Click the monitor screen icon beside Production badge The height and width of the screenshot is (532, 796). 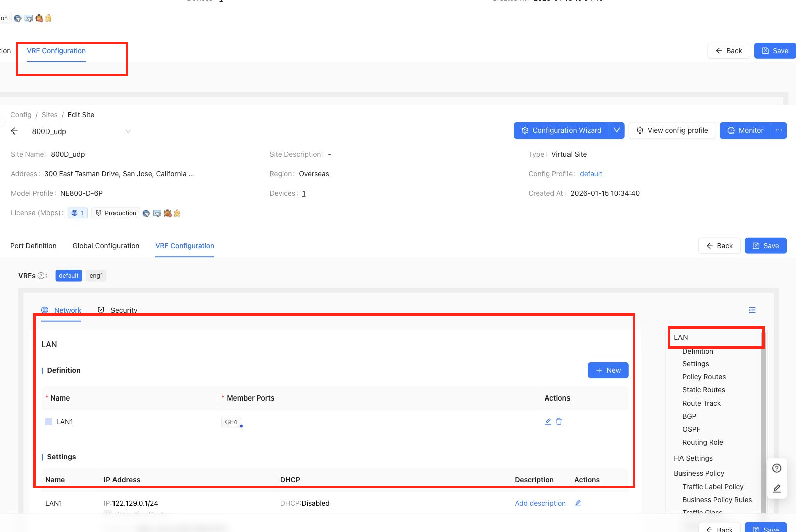[157, 213]
